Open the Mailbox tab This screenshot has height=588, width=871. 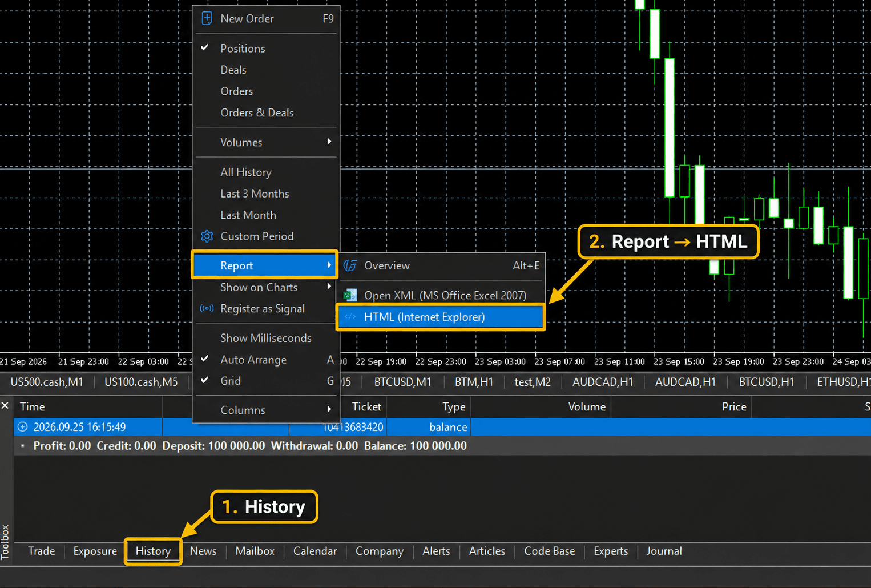(255, 551)
